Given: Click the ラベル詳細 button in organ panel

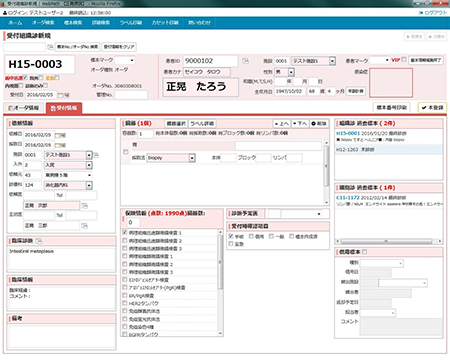Looking at the screenshot, I should pyautogui.click(x=202, y=124).
